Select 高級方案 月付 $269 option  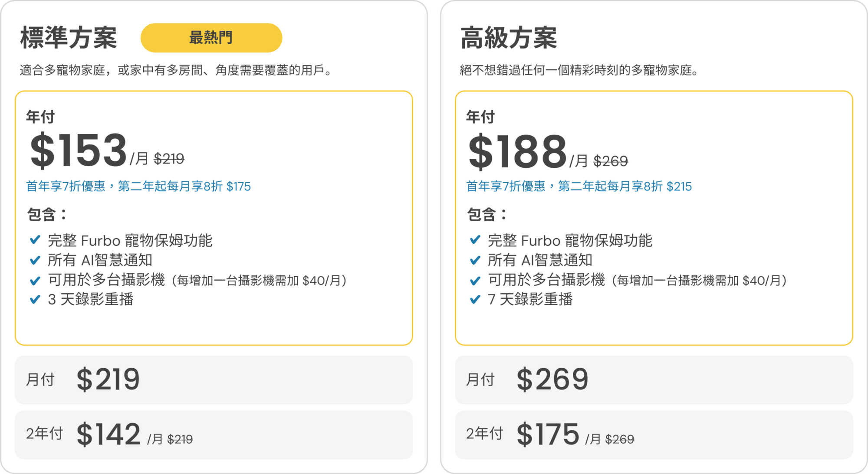(654, 380)
